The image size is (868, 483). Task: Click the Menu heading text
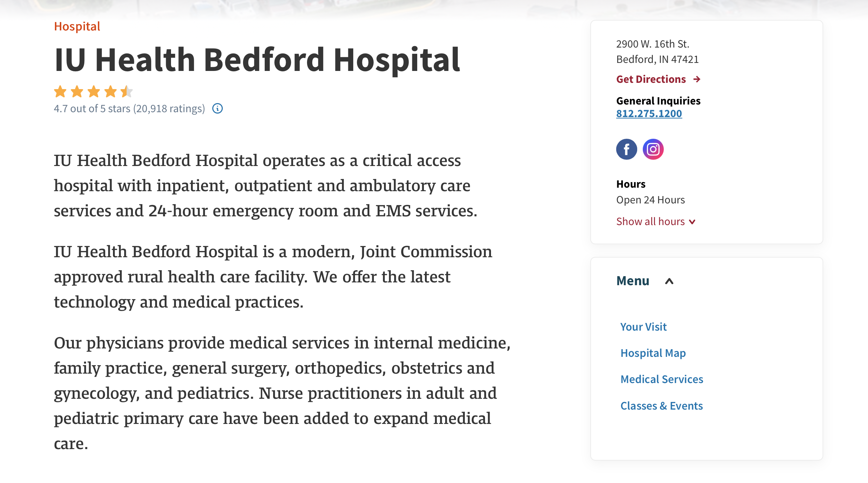coord(633,281)
